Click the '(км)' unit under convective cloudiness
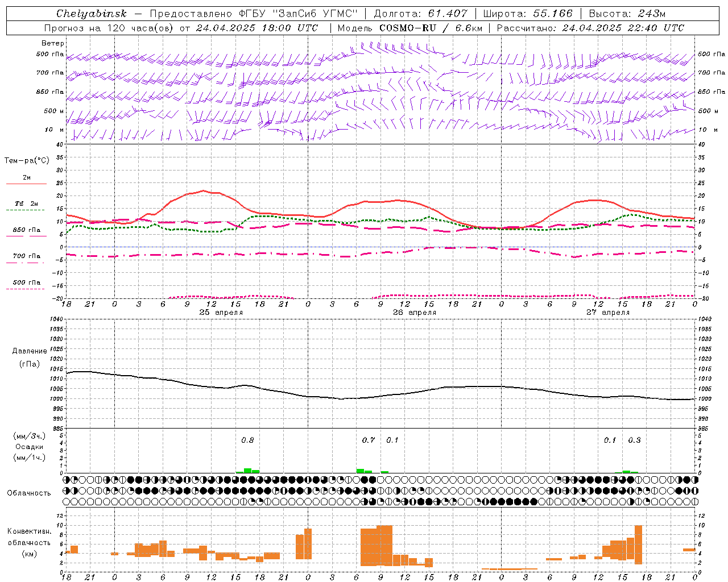The image size is (728, 582). [x=29, y=554]
